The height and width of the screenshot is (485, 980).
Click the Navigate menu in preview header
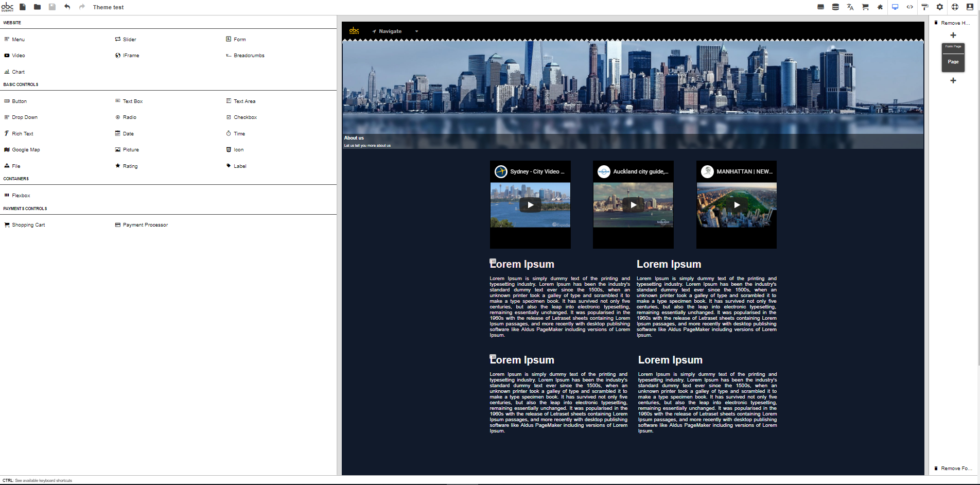coord(387,31)
